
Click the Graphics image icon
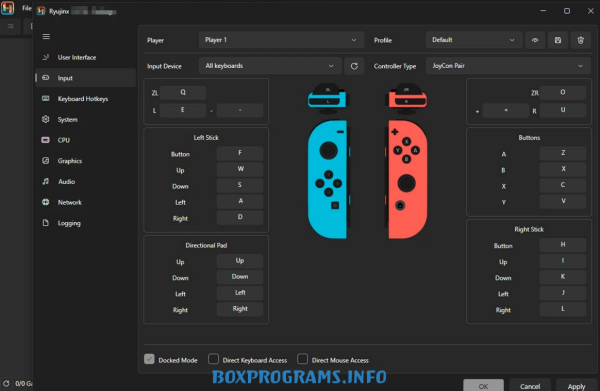point(46,160)
